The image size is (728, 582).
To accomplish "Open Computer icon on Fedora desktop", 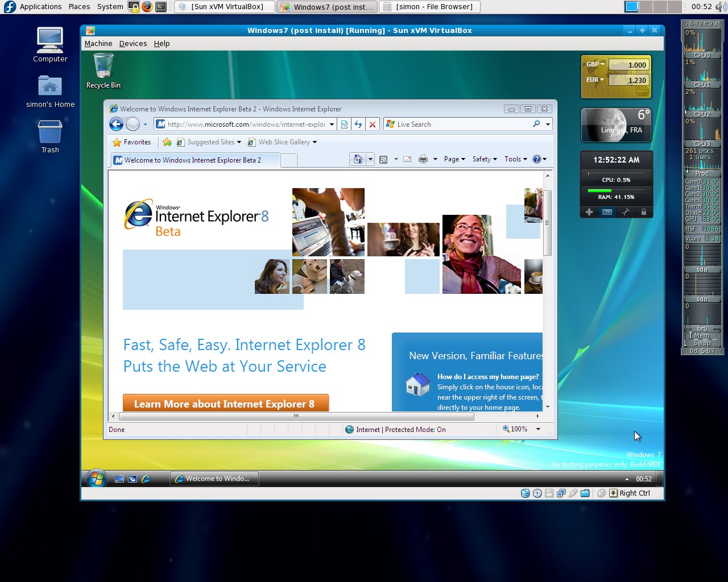I will 50,44.
